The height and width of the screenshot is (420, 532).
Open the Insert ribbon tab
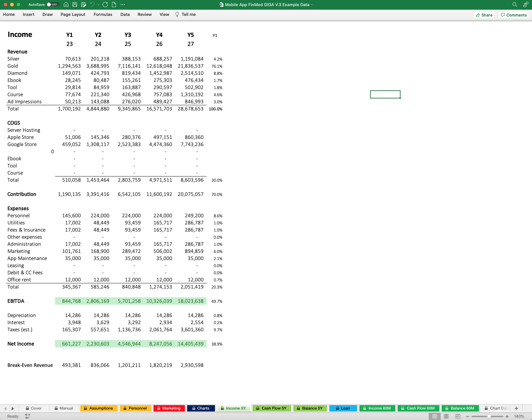coord(28,15)
